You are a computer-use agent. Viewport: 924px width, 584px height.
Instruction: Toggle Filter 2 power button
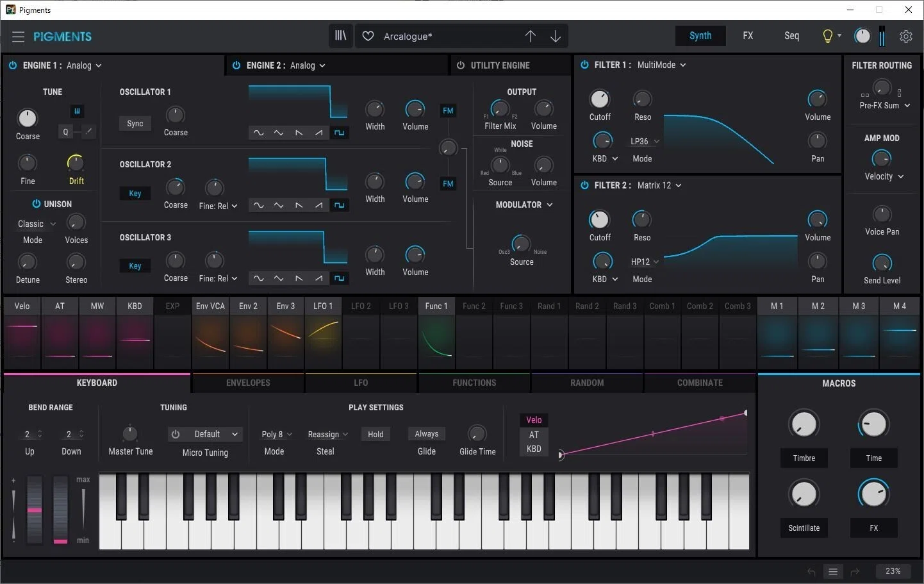(584, 185)
